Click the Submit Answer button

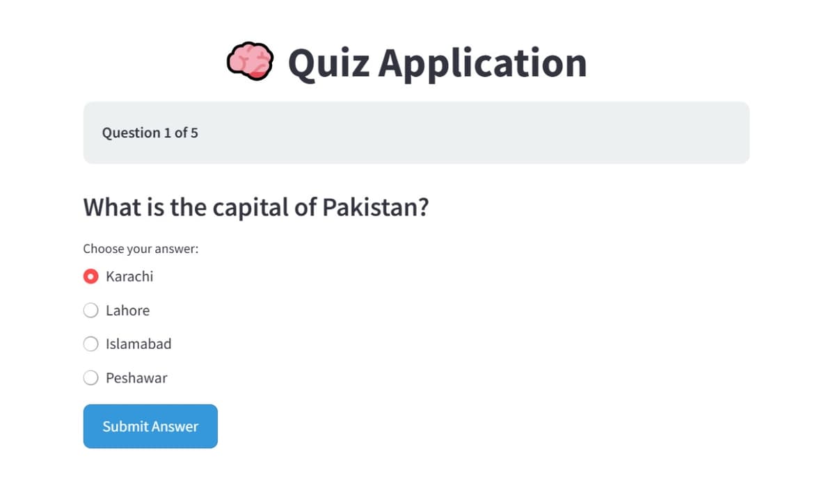coord(150,426)
